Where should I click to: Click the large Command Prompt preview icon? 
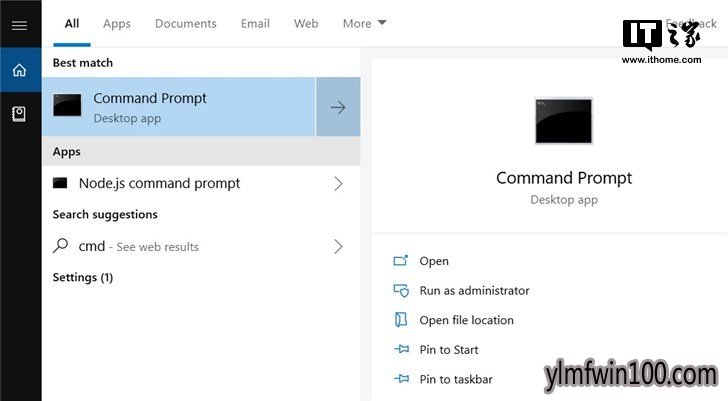564,121
